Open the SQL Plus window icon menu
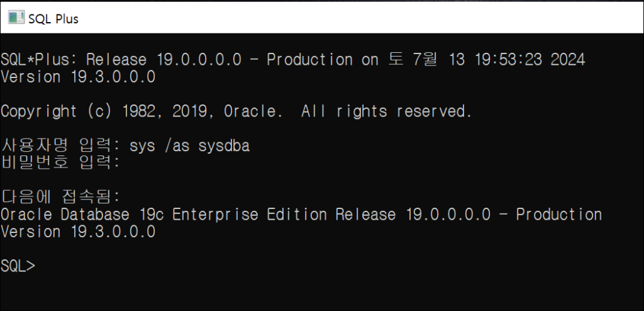Image resolution: width=644 pixels, height=311 pixels. tap(16, 18)
